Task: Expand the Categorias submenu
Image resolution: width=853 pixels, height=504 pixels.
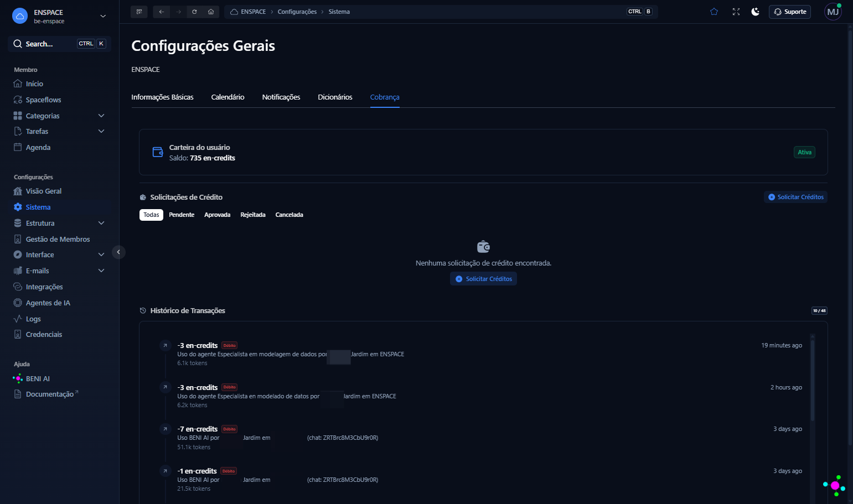Action: [x=101, y=116]
